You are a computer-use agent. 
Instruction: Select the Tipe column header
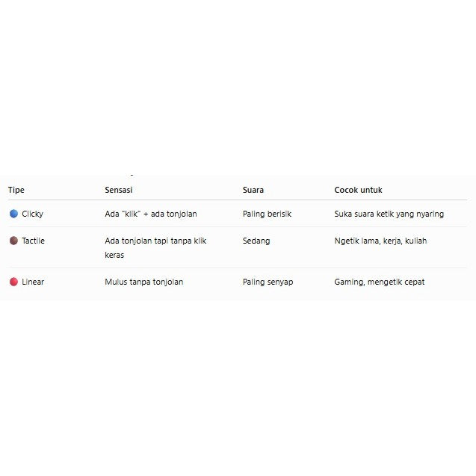pos(16,190)
